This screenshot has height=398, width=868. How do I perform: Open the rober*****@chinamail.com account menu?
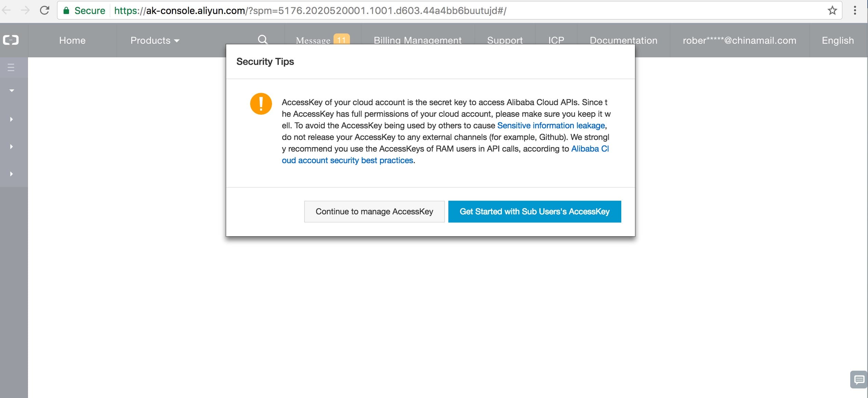740,40
